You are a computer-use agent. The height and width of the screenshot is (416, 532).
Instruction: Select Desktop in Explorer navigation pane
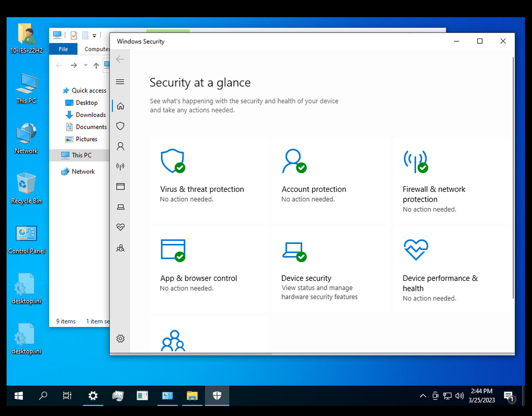(x=82, y=102)
